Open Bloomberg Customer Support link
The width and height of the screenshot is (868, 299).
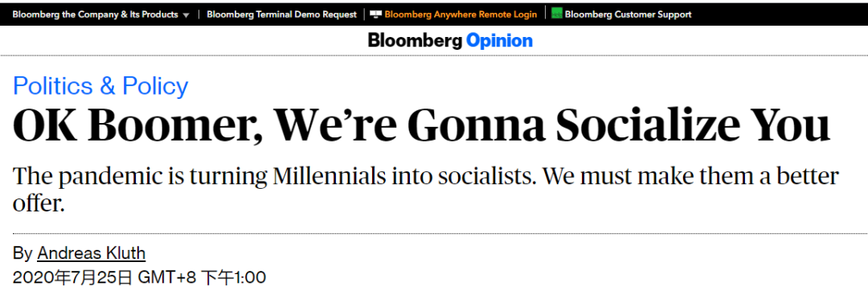pyautogui.click(x=628, y=14)
